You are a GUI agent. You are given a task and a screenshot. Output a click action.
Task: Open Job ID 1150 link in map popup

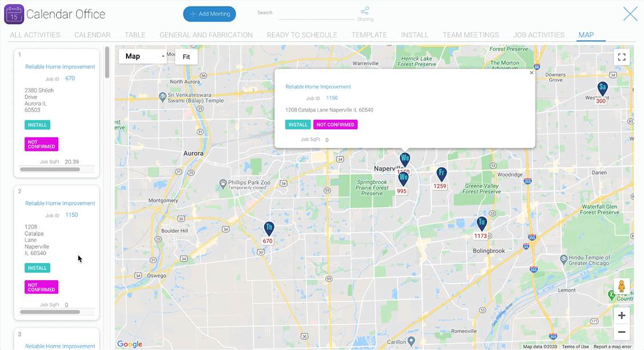click(x=332, y=98)
